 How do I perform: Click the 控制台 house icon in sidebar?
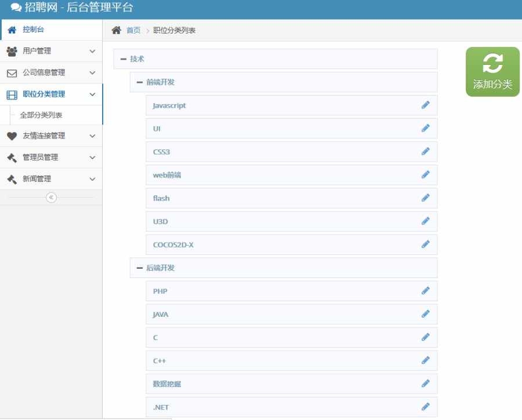tap(12, 30)
